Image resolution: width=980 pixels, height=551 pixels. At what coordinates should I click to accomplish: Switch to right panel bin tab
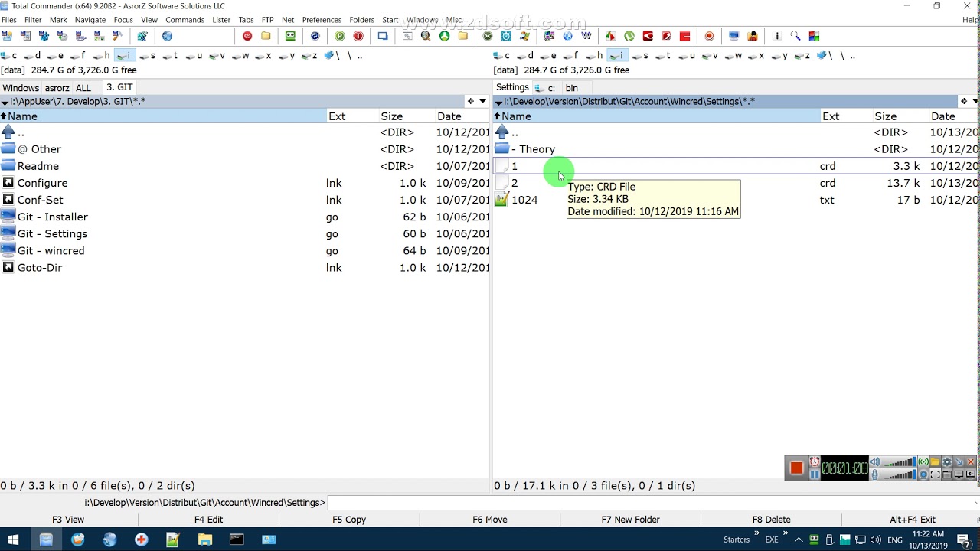(x=572, y=88)
